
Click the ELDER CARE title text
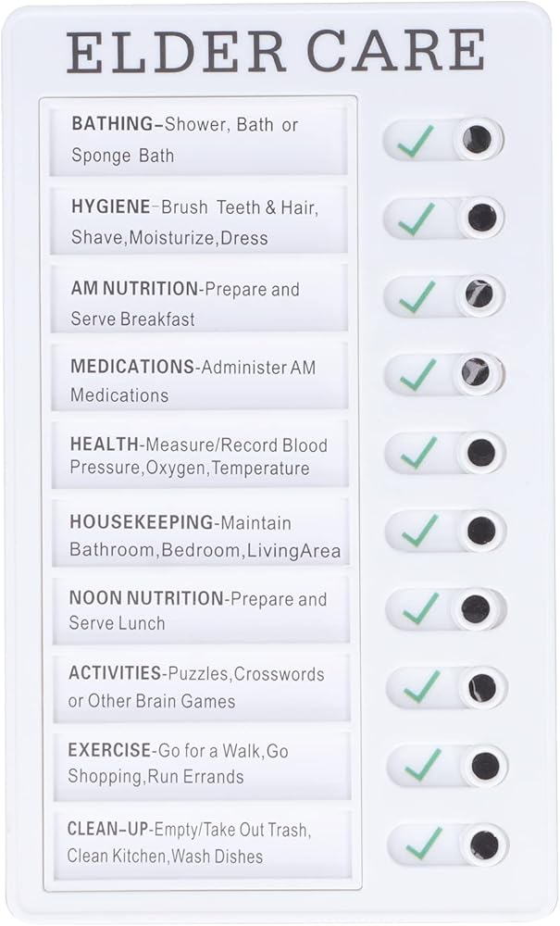pyautogui.click(x=276, y=51)
